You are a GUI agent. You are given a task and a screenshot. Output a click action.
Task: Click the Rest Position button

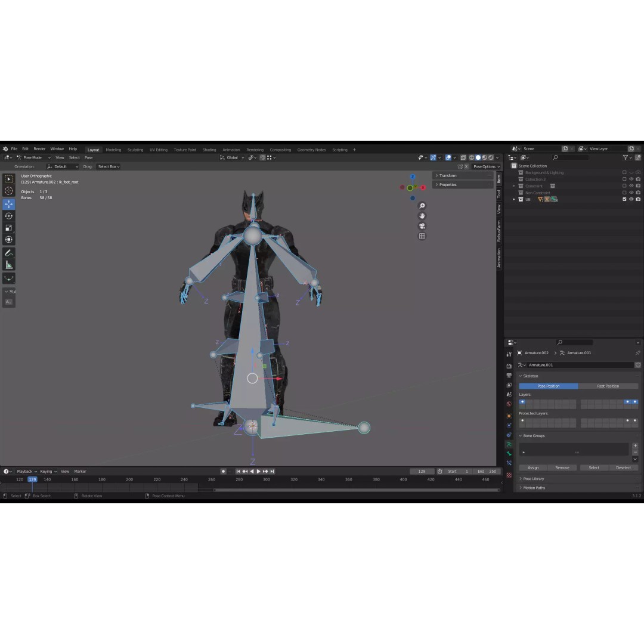608,386
